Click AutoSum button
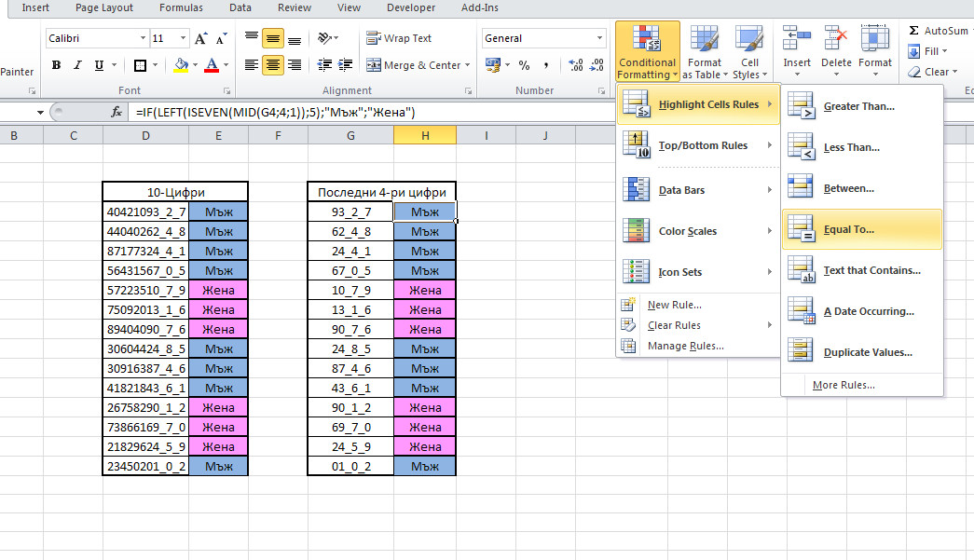This screenshot has height=560, width=974. (x=938, y=31)
